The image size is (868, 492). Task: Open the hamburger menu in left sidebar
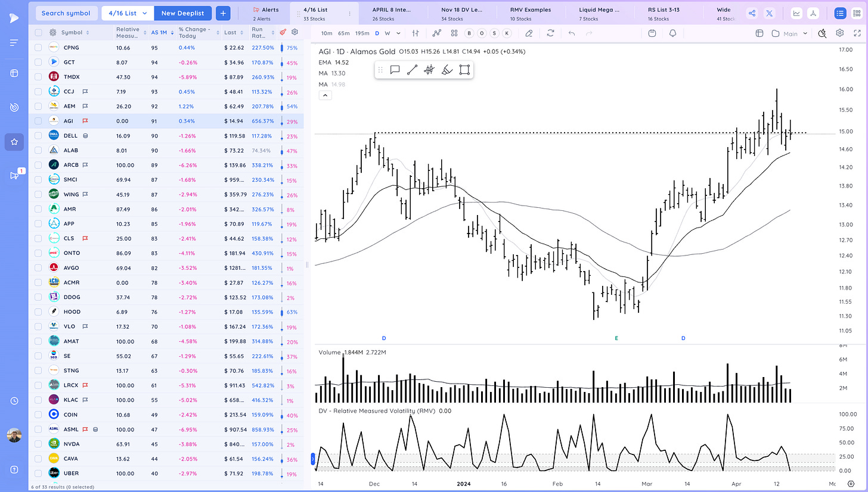tap(14, 43)
